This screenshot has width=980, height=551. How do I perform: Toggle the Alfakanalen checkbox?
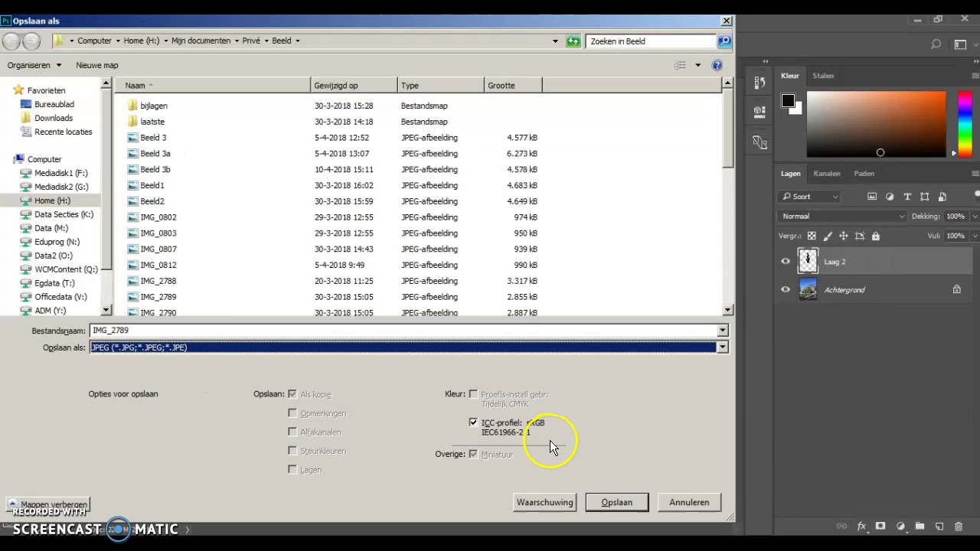pos(292,432)
